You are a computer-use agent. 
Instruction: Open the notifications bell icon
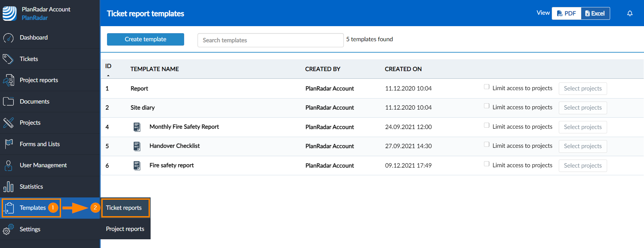pyautogui.click(x=630, y=13)
